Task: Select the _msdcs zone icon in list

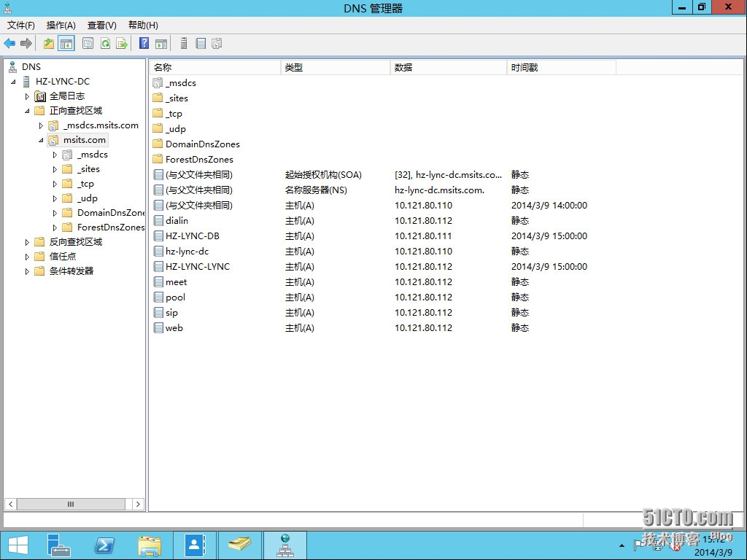Action: click(158, 83)
